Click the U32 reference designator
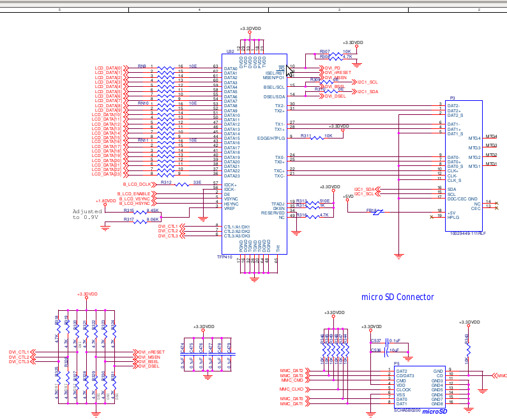The image size is (507, 420). 230,52
